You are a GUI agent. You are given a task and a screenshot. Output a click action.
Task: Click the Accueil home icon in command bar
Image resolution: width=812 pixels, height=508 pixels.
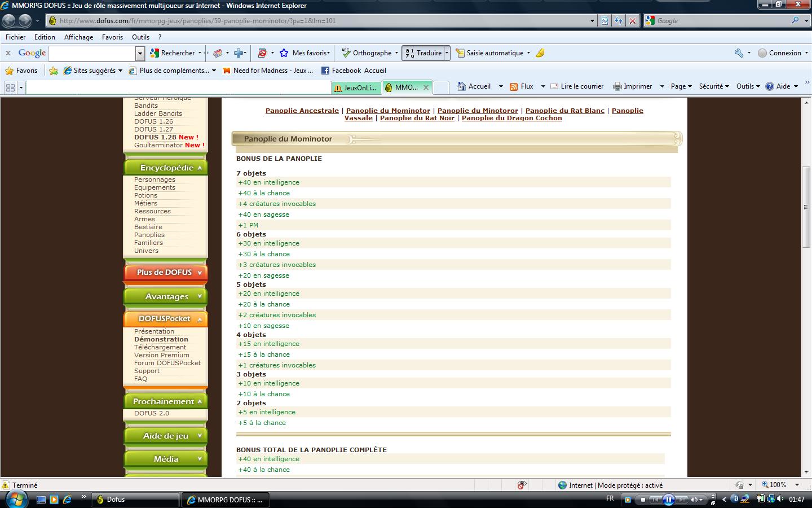click(x=462, y=86)
